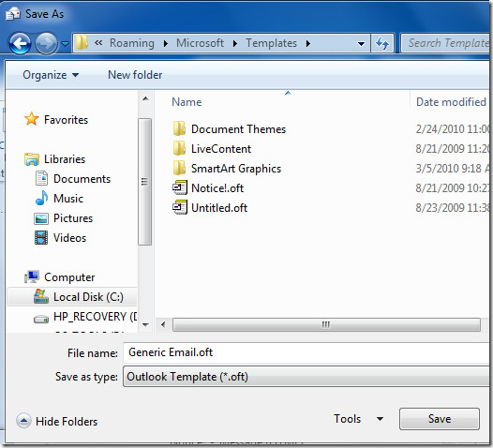The width and height of the screenshot is (493, 448).
Task: Click the Forward navigation arrow
Action: tap(46, 43)
